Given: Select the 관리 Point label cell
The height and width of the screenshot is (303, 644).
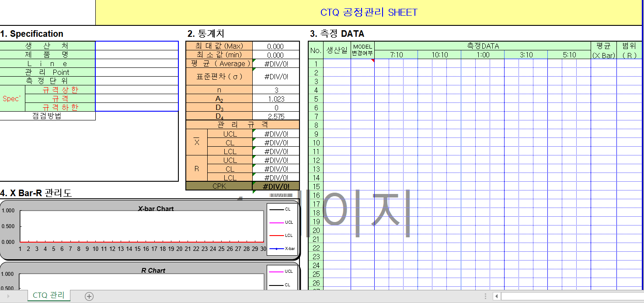Looking at the screenshot, I should point(47,72).
